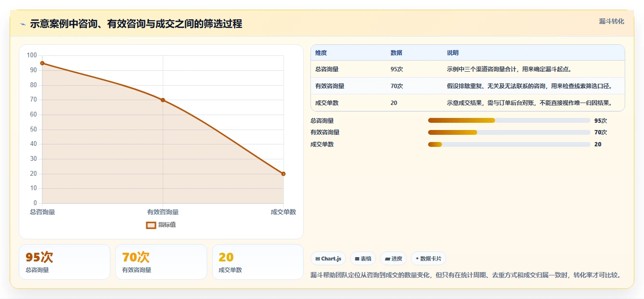Click the 成交单数 cell in the table
The image size is (644, 299).
327,103
